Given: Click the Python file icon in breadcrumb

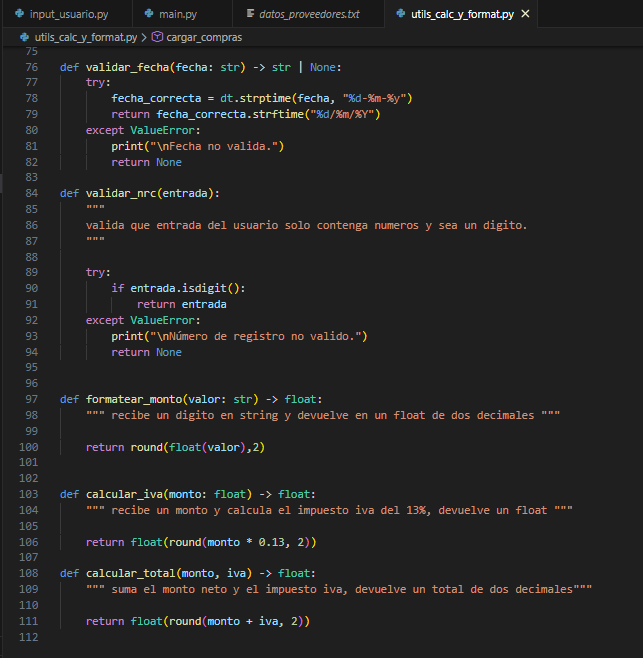Looking at the screenshot, I should click(24, 37).
